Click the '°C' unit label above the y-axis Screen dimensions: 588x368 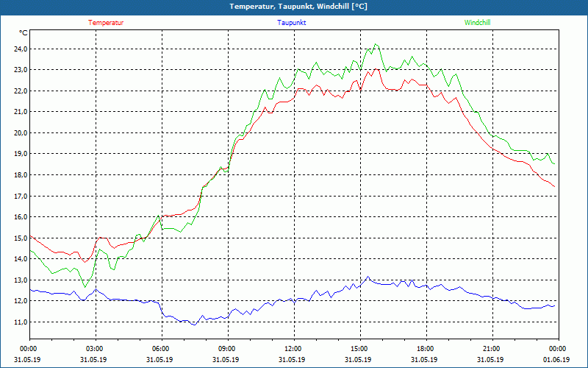click(x=24, y=33)
